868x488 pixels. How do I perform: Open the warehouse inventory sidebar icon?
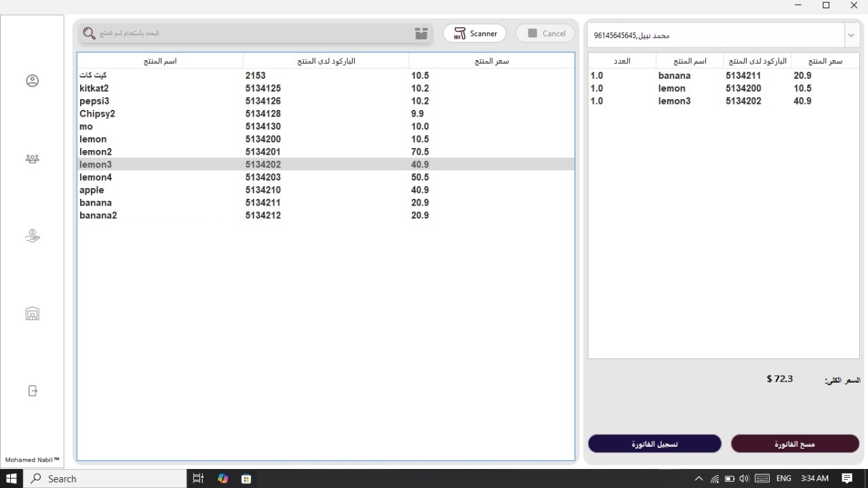(x=32, y=314)
